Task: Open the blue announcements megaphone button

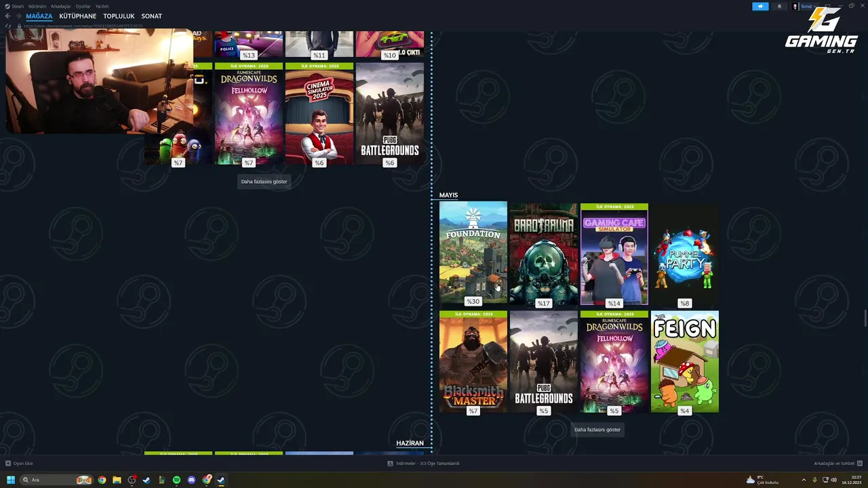Action: pyautogui.click(x=760, y=6)
